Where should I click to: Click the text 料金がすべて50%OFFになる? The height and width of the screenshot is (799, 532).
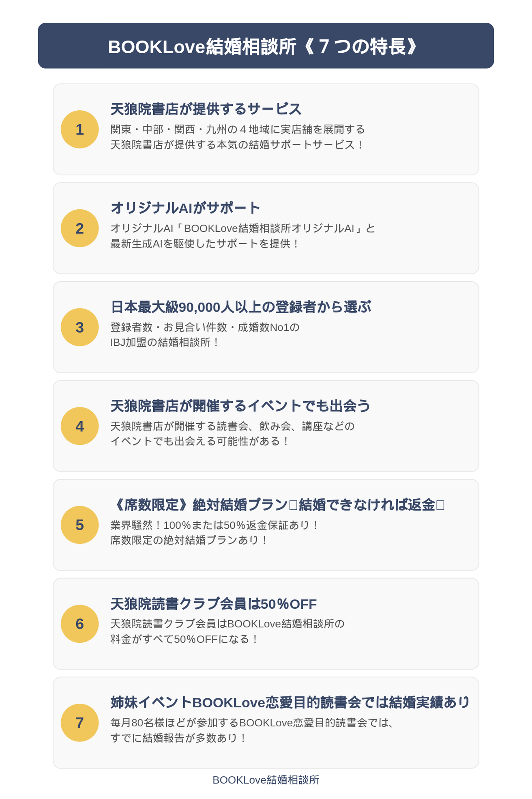pos(184,639)
